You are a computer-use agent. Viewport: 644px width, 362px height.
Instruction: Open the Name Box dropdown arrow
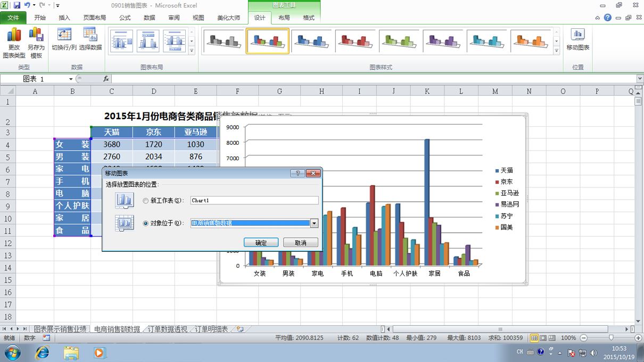[71, 79]
